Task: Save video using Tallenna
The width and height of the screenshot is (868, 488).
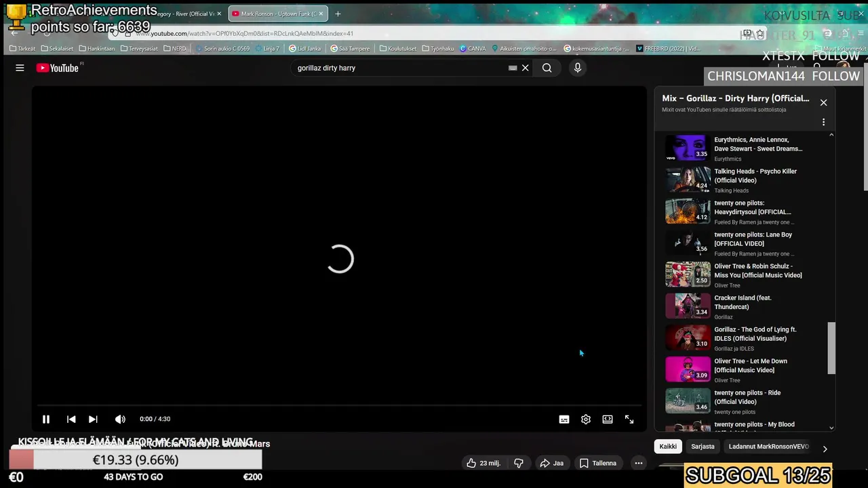Action: (598, 463)
